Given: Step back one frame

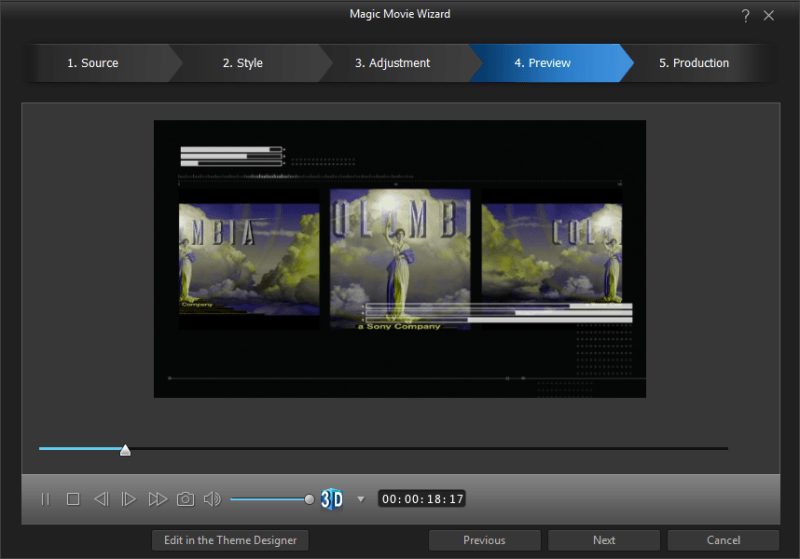Looking at the screenshot, I should coord(101,499).
